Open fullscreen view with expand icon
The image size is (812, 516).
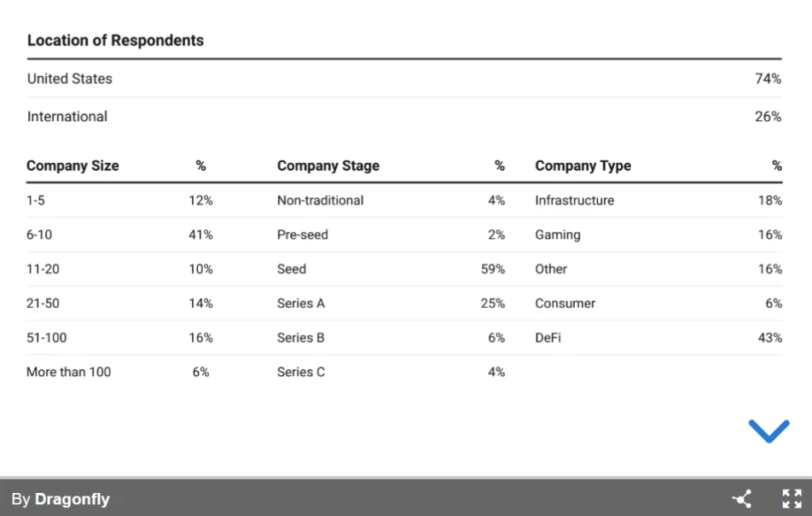pos(792,499)
